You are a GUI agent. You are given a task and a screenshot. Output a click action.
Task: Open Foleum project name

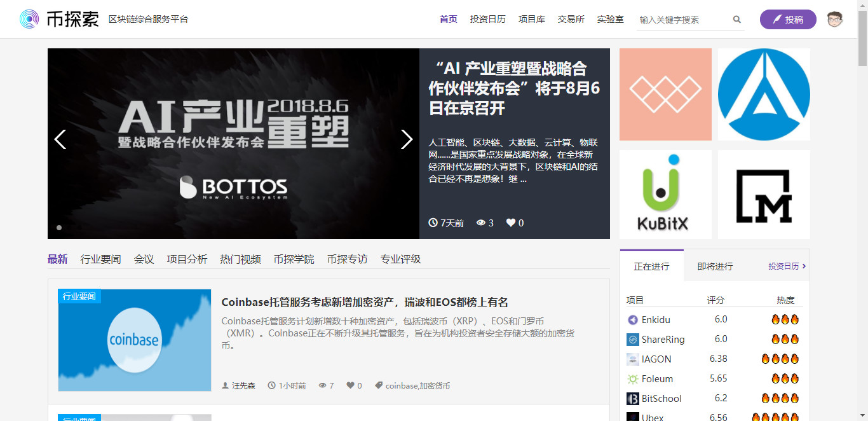click(657, 379)
